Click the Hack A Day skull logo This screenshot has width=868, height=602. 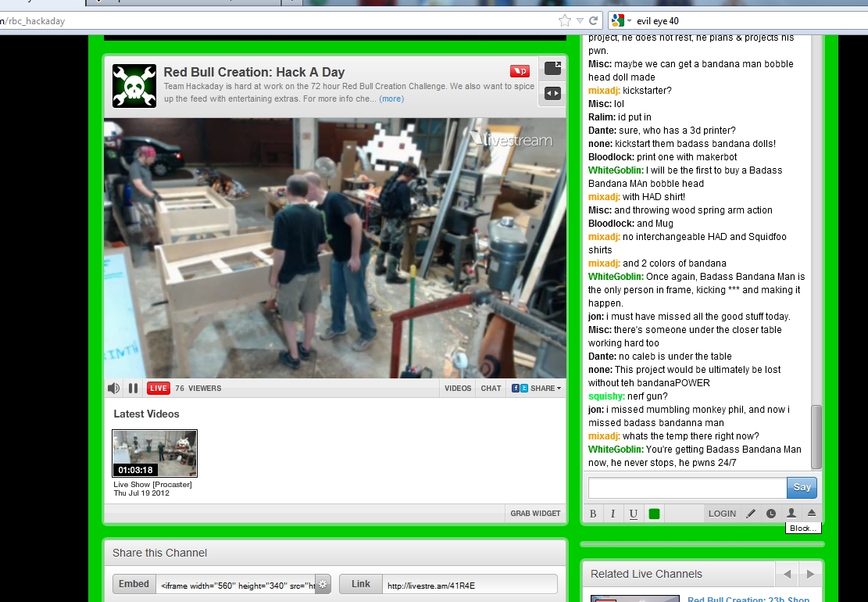pos(134,85)
